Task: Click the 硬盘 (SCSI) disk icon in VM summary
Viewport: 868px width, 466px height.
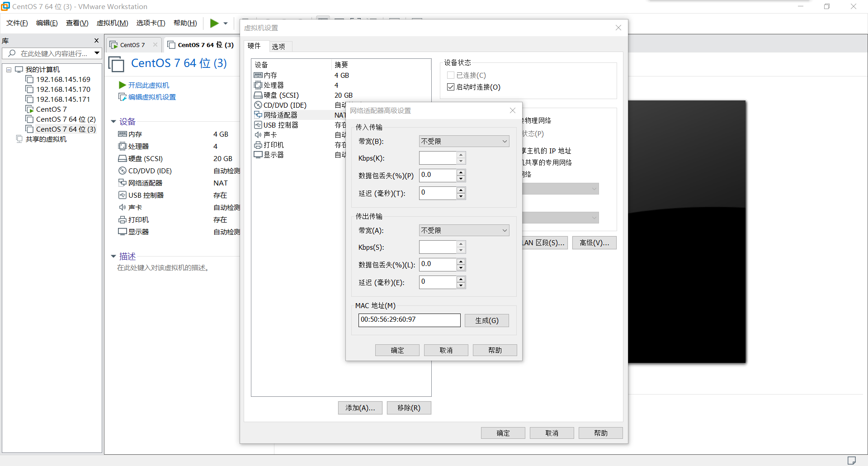Action: 122,159
